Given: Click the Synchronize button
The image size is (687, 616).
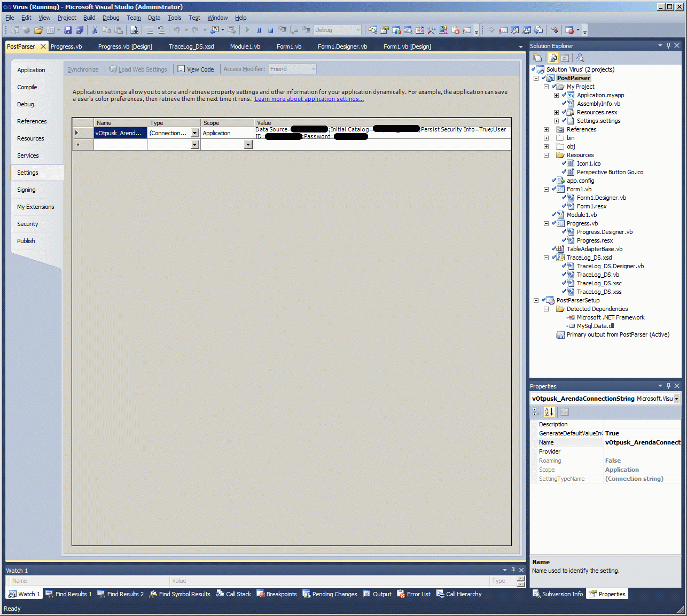Looking at the screenshot, I should 83,69.
